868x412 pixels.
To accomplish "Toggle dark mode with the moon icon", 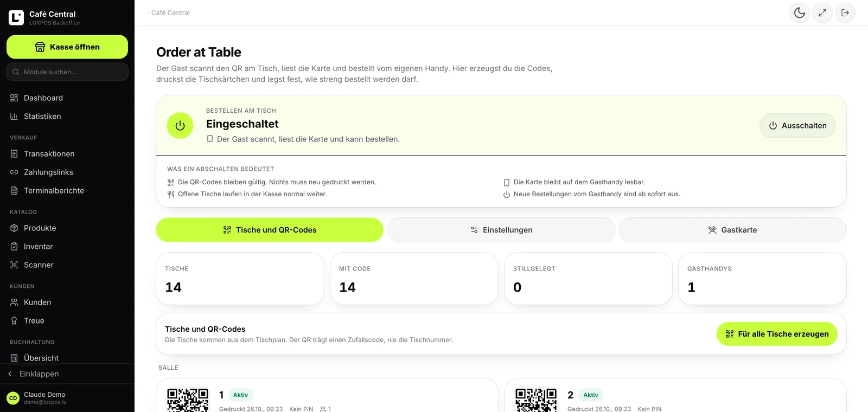I will pos(800,12).
